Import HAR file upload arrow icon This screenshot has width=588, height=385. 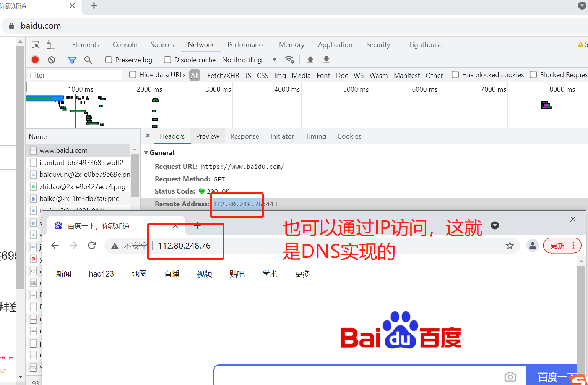click(x=310, y=60)
